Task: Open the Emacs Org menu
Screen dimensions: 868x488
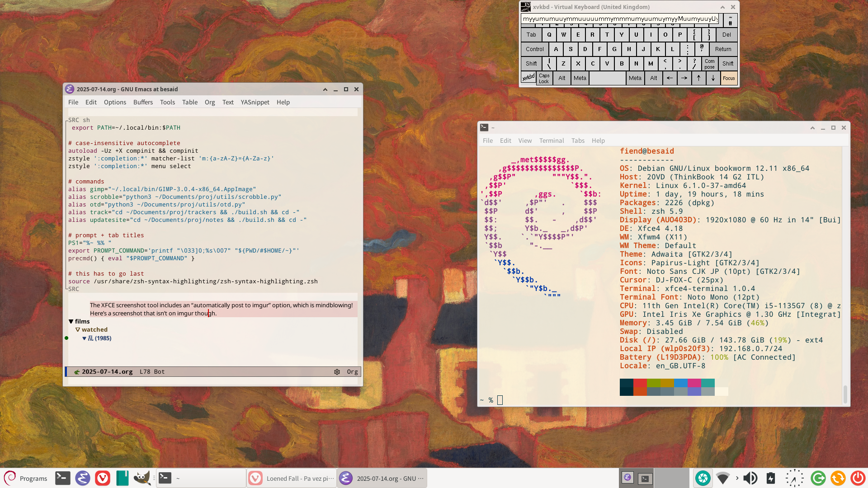Action: pyautogui.click(x=210, y=102)
